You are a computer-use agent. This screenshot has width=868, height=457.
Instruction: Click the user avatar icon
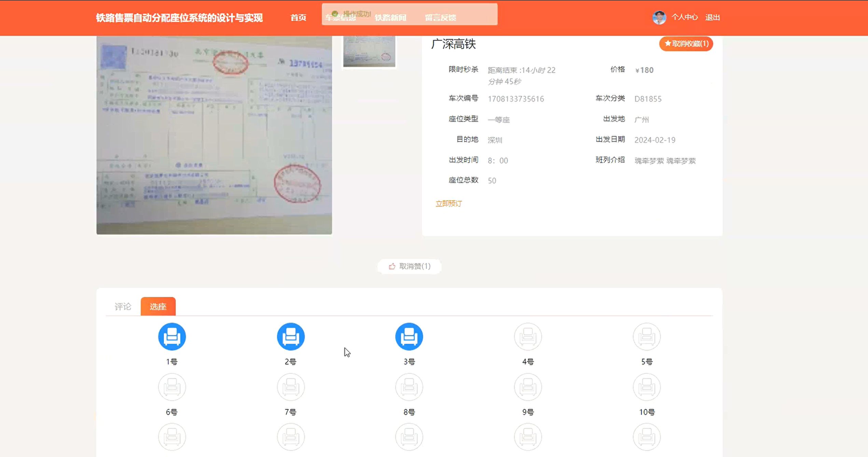[659, 17]
